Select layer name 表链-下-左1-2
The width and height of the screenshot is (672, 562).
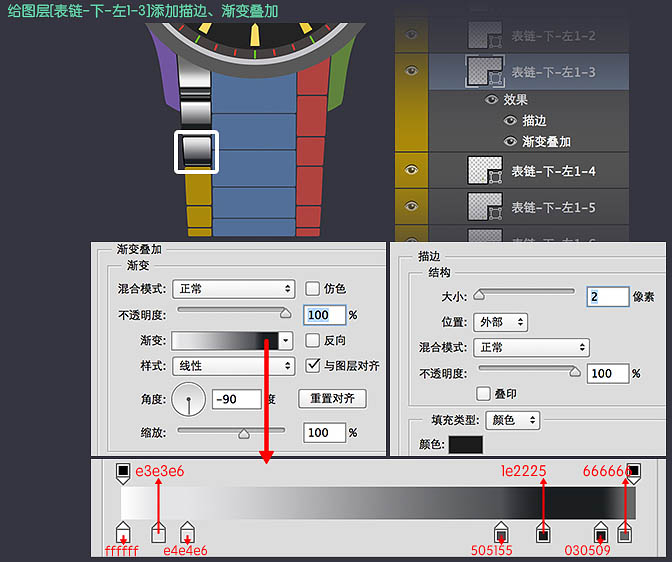click(553, 36)
